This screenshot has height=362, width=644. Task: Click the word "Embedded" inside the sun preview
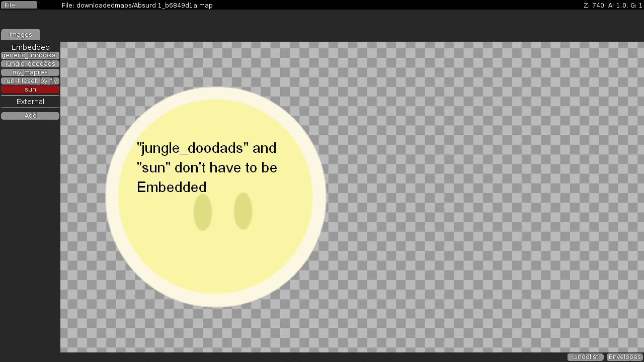(172, 187)
